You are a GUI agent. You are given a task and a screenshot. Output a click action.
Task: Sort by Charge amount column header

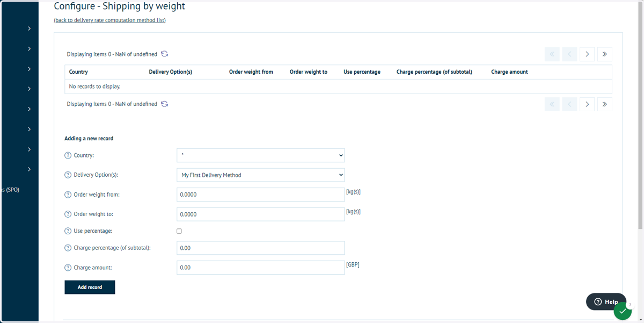click(x=509, y=72)
